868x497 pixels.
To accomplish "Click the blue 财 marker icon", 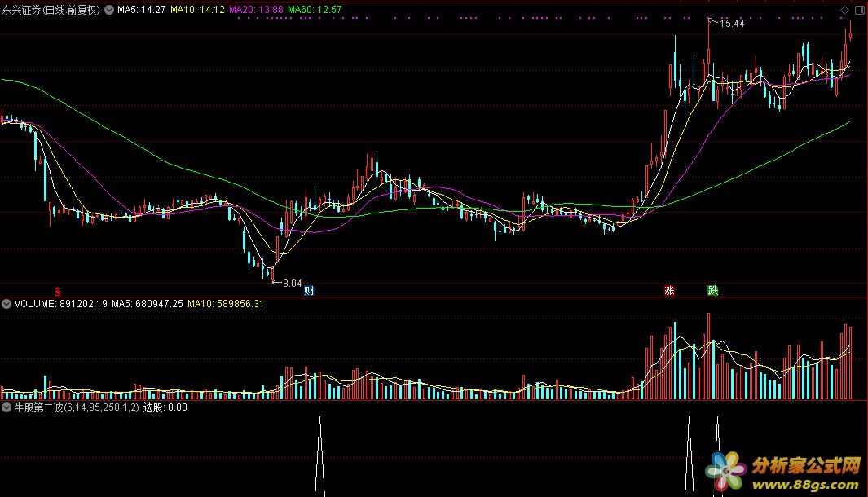I will (x=309, y=291).
